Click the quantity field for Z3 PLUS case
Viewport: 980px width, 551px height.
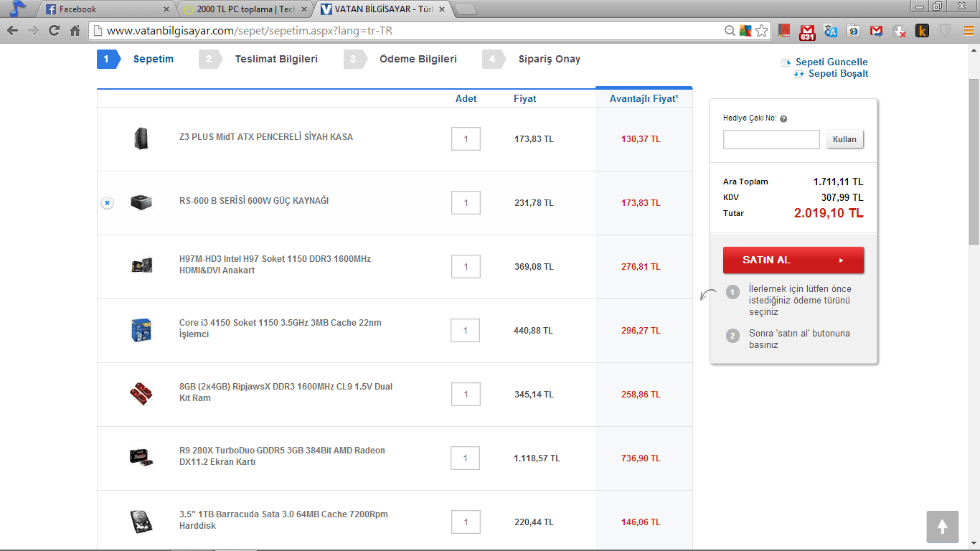point(466,138)
